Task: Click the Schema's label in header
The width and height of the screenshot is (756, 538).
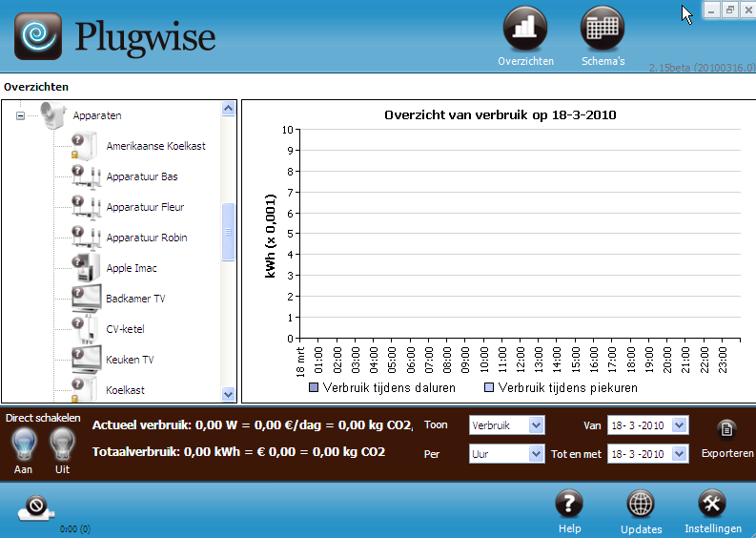Action: [603, 61]
